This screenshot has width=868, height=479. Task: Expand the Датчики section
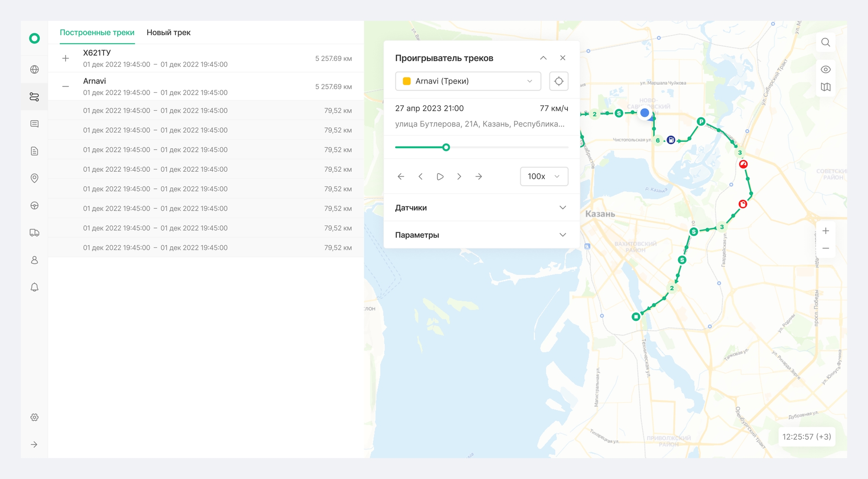point(481,208)
